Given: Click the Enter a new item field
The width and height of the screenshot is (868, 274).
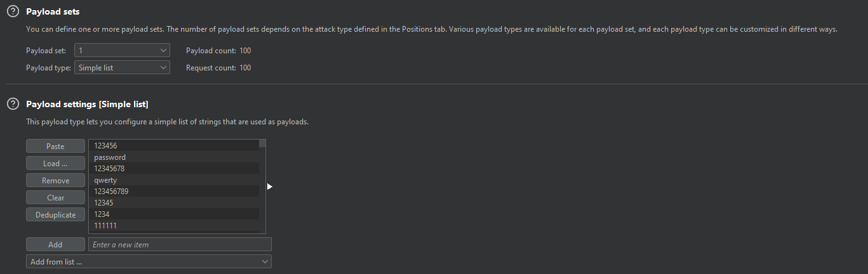Looking at the screenshot, I should point(180,244).
